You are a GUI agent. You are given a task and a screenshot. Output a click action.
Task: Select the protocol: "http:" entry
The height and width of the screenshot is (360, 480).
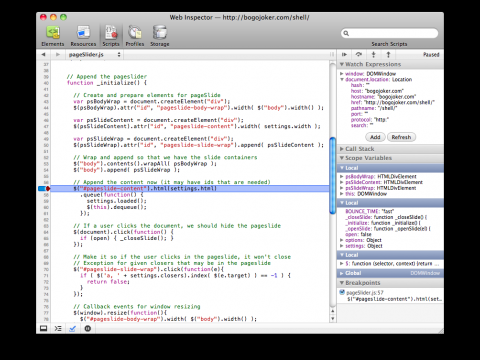tap(370, 119)
